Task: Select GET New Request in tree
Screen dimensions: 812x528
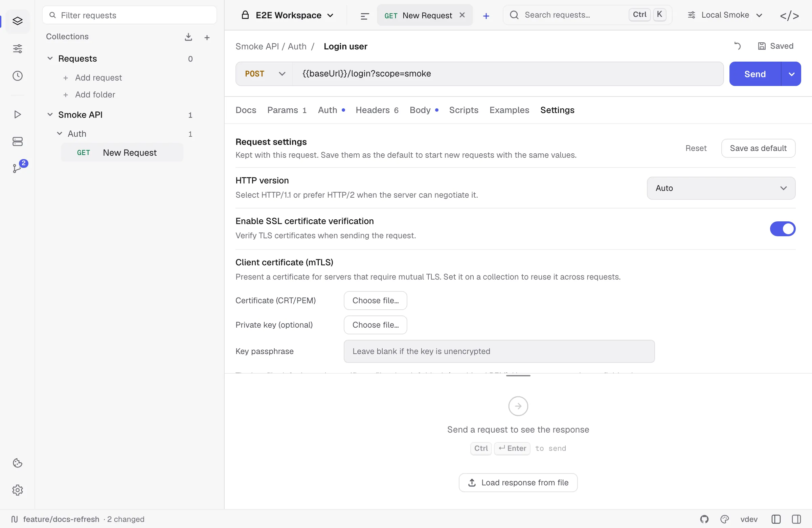Action: pos(122,152)
